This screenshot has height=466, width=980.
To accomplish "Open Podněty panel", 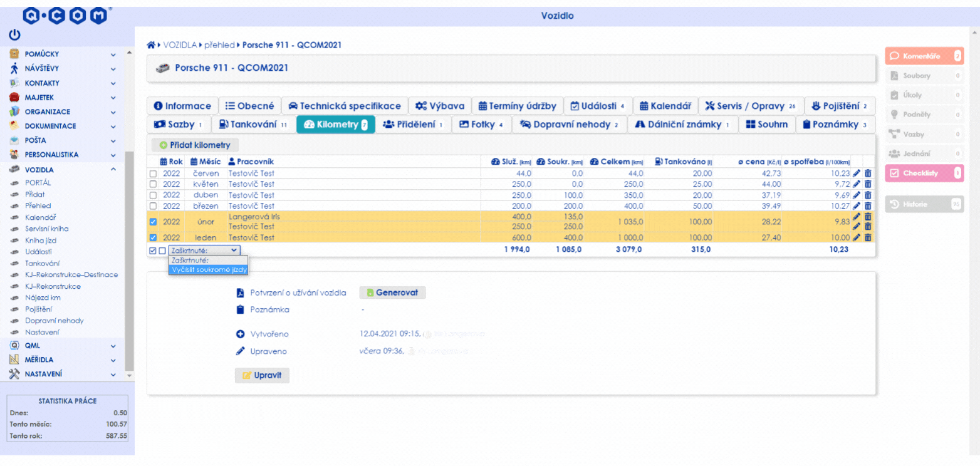I will 924,115.
